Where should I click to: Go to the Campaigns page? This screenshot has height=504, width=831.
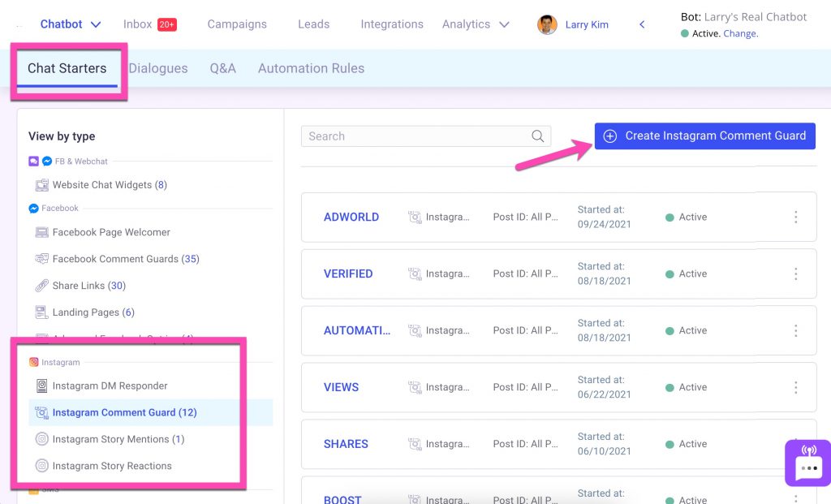(x=237, y=24)
